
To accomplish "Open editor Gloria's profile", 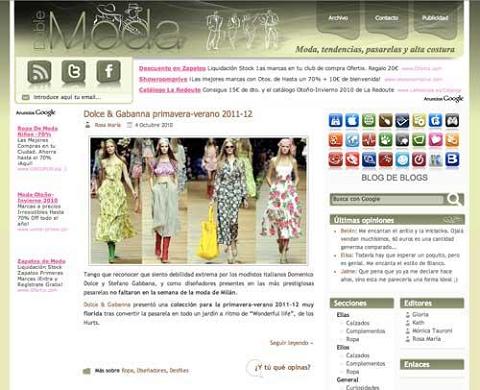I will [420, 314].
